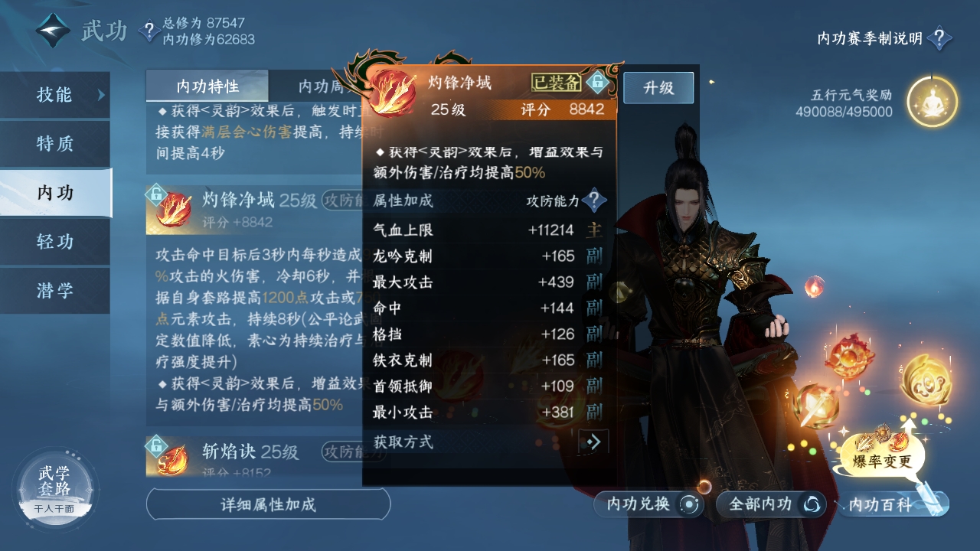Click the 攻防能力 tag beside 灼锋净域 25级
Image resolution: width=980 pixels, height=551 pixels.
point(341,201)
